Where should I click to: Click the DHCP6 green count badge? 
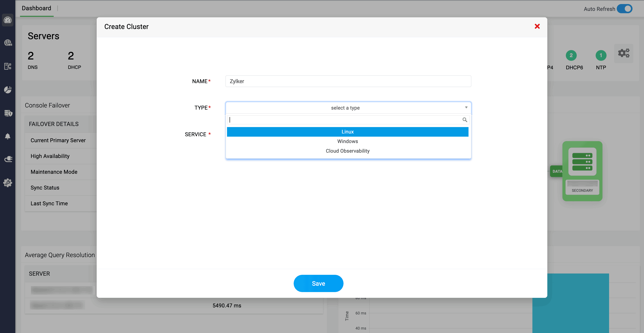571,55
